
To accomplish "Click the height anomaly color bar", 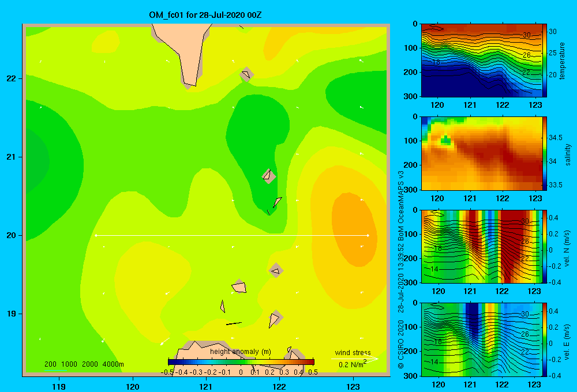I will [241, 362].
